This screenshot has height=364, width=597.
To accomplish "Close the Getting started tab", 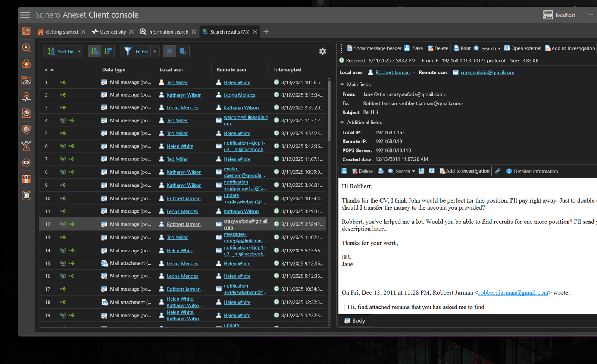I will click(83, 32).
